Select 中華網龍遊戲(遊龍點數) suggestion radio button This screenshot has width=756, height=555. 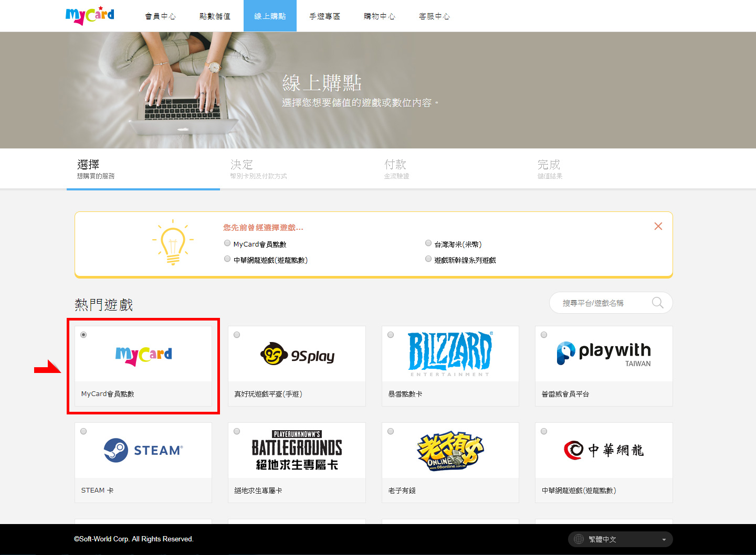click(227, 259)
